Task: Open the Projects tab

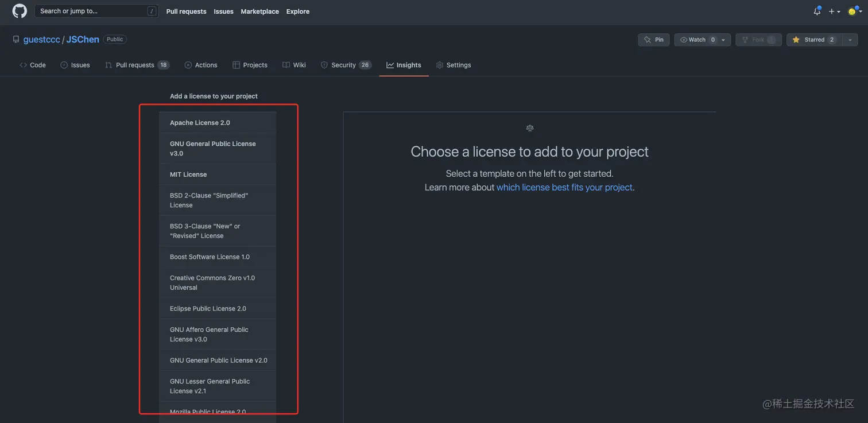Action: pos(250,65)
